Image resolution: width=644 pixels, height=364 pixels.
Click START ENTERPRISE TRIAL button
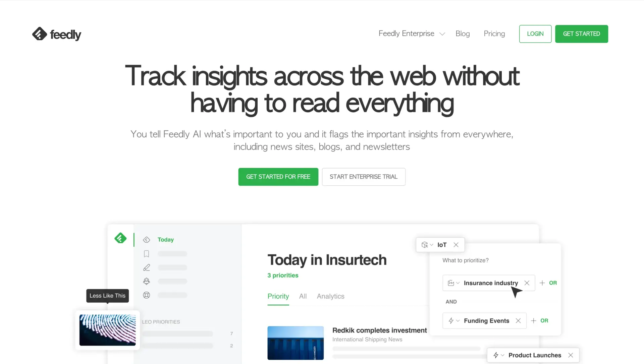coord(363,177)
